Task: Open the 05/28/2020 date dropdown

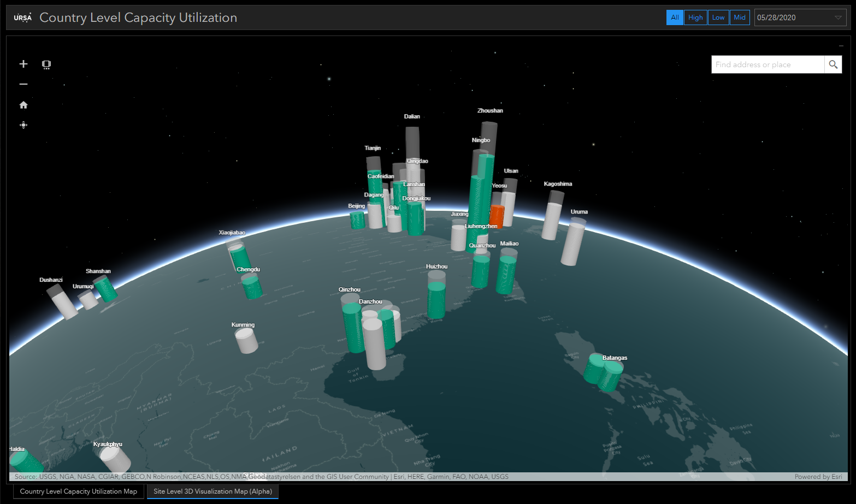Action: pos(800,17)
